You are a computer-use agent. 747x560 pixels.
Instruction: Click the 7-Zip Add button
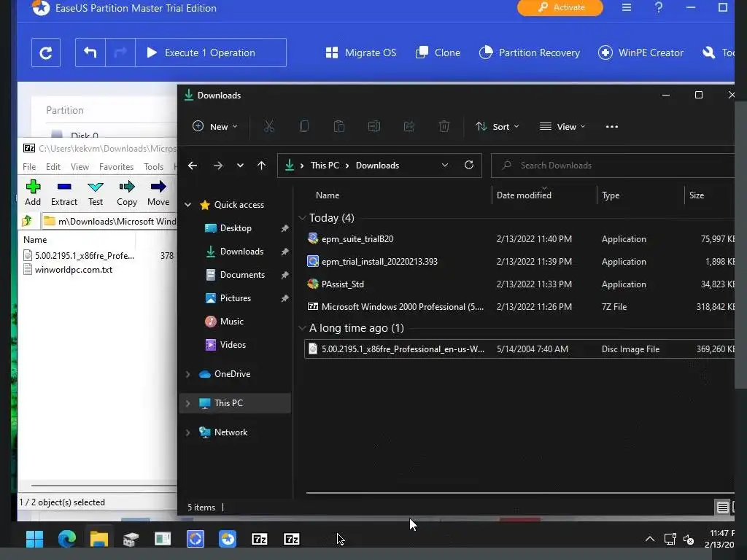pyautogui.click(x=33, y=192)
